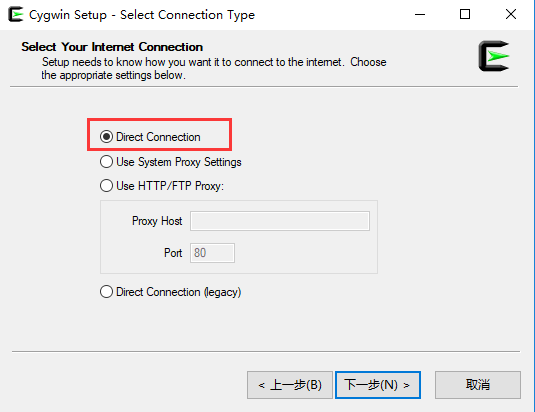The width and height of the screenshot is (535, 412).
Task: Click the setup description text under heading
Action: click(x=214, y=69)
